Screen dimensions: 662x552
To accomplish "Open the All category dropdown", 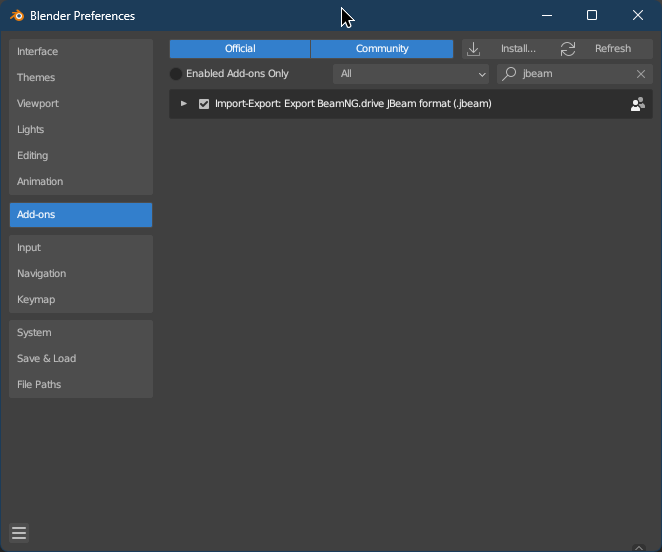I will (411, 74).
